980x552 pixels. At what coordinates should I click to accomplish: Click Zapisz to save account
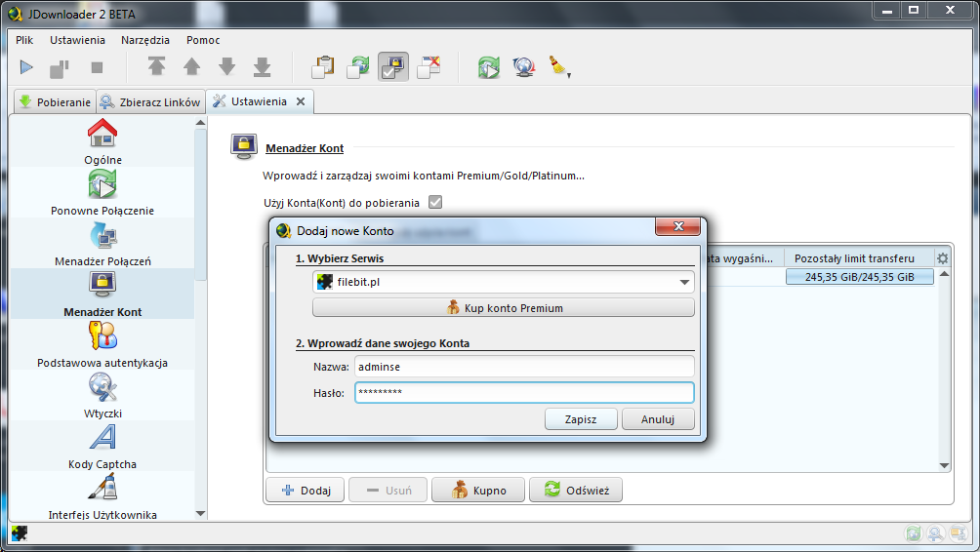click(x=581, y=419)
